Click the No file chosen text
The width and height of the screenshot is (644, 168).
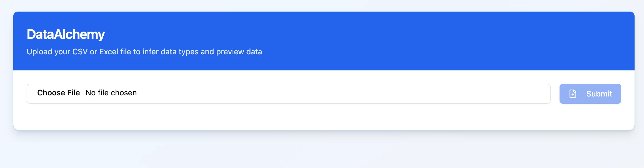(111, 93)
